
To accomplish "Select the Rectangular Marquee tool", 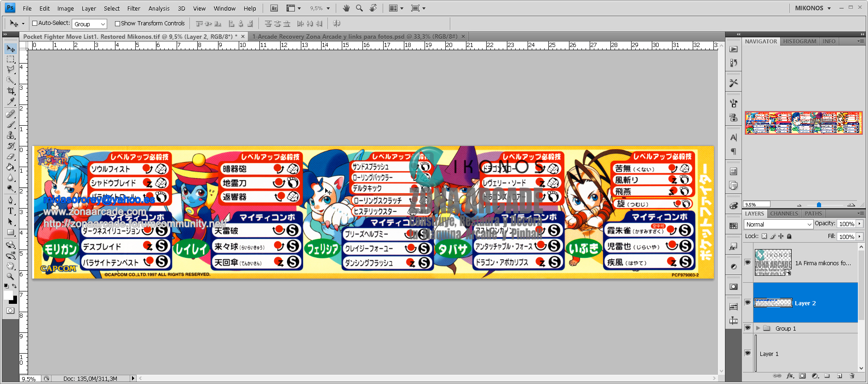I will [x=11, y=59].
